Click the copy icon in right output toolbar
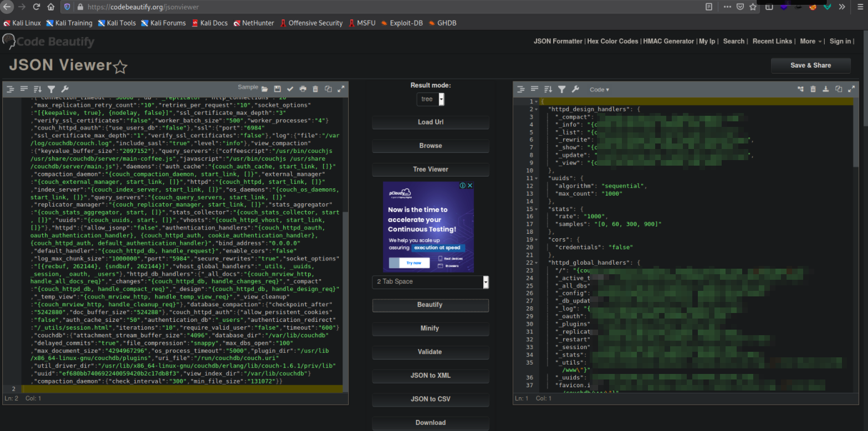This screenshot has height=431, width=868. click(839, 89)
